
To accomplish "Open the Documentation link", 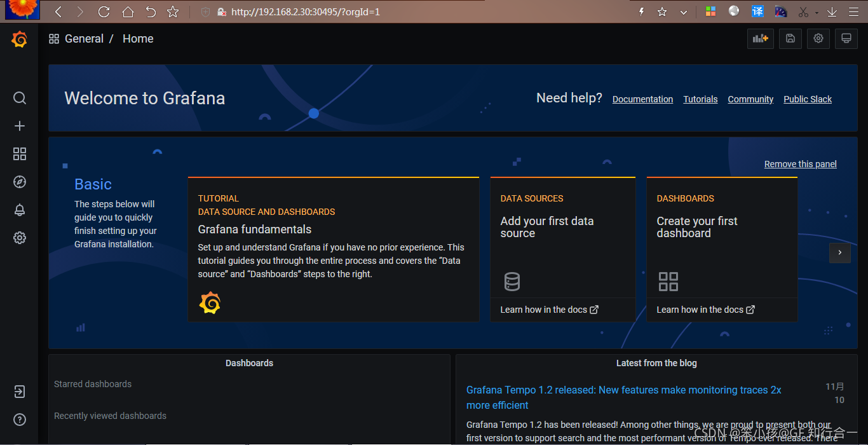I will (x=642, y=99).
